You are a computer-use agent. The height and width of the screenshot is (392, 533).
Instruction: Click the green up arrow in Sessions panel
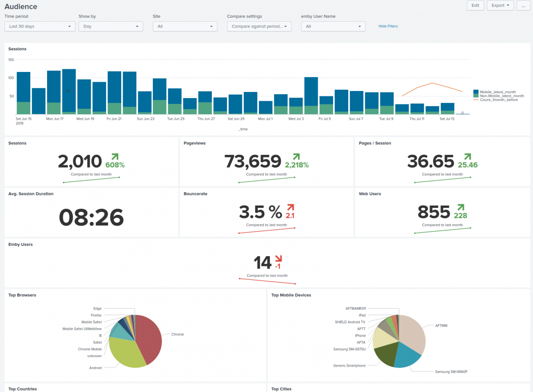(115, 157)
